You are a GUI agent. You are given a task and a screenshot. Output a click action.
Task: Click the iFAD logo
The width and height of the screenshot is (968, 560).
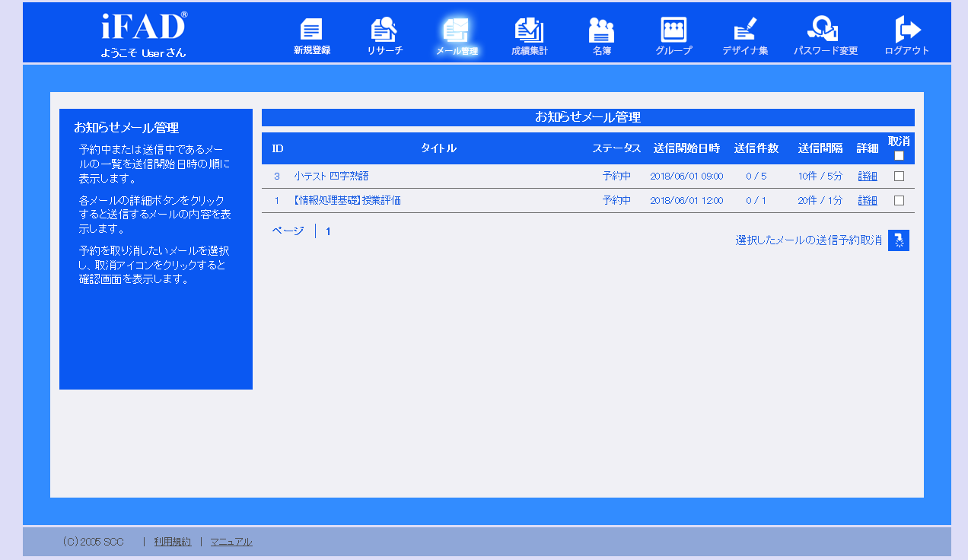(x=144, y=27)
